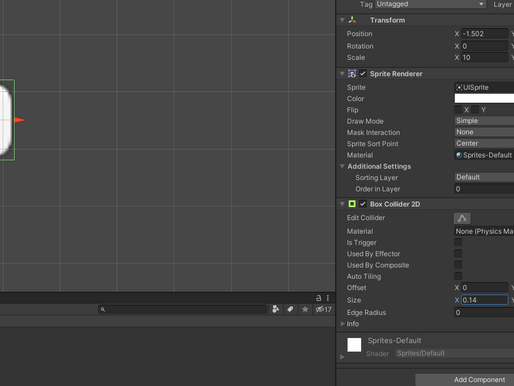The width and height of the screenshot is (514, 386).
Task: Click the Position X input field
Action: click(485, 34)
